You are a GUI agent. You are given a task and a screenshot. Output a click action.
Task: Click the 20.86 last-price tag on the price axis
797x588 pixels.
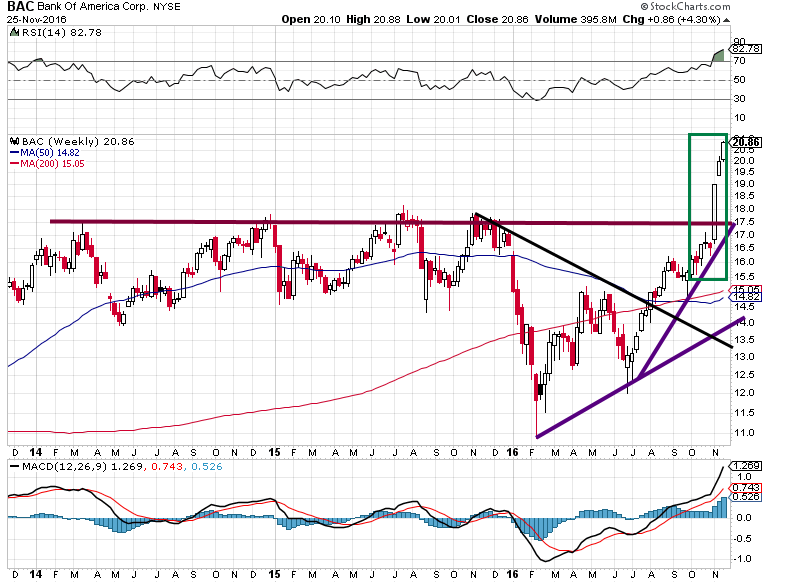(747, 142)
